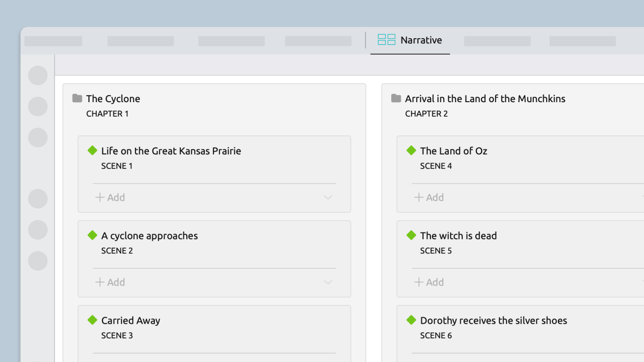Click the CHAPTER 1 label

click(x=107, y=114)
